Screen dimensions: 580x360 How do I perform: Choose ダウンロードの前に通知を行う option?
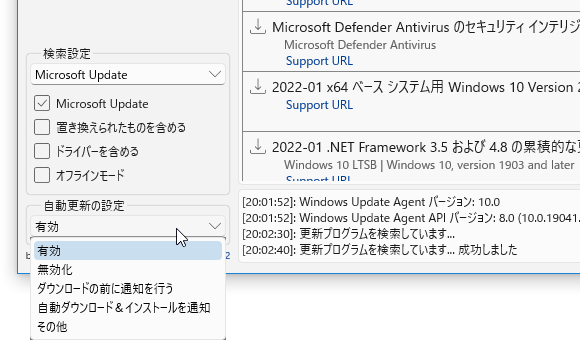pos(128,289)
